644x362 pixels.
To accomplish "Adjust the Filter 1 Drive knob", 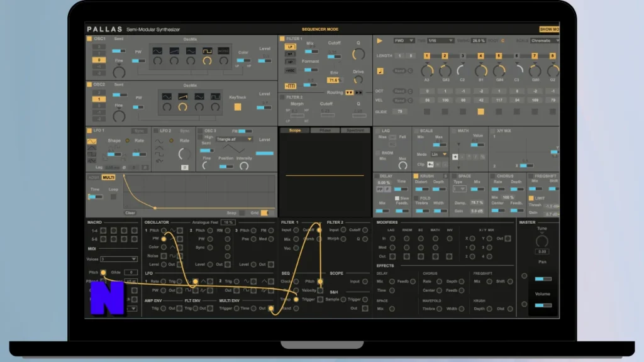I will pos(358,80).
